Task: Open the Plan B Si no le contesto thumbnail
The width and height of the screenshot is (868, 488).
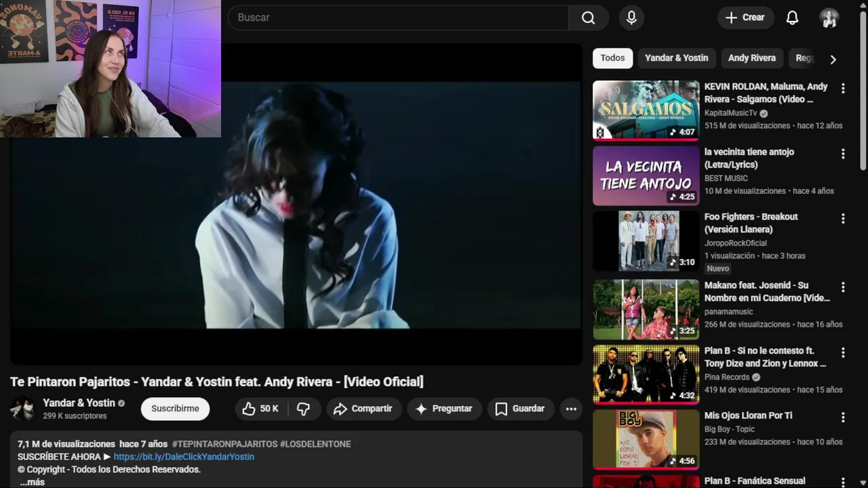Action: tap(646, 375)
